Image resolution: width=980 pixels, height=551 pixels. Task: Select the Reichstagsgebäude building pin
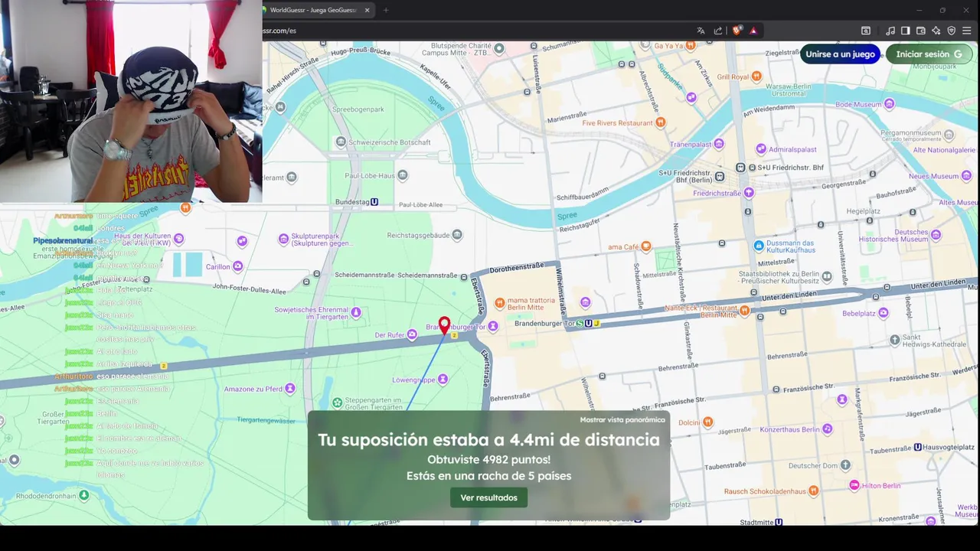[457, 234]
